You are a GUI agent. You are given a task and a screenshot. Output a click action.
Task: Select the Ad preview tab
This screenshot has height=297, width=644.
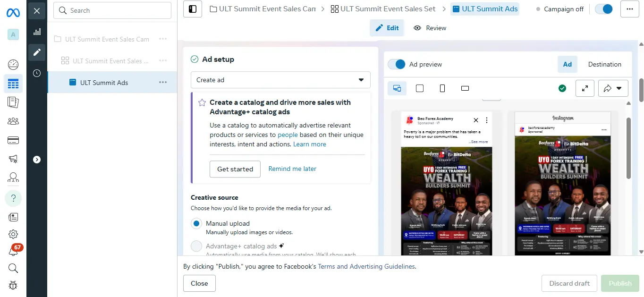(568, 64)
